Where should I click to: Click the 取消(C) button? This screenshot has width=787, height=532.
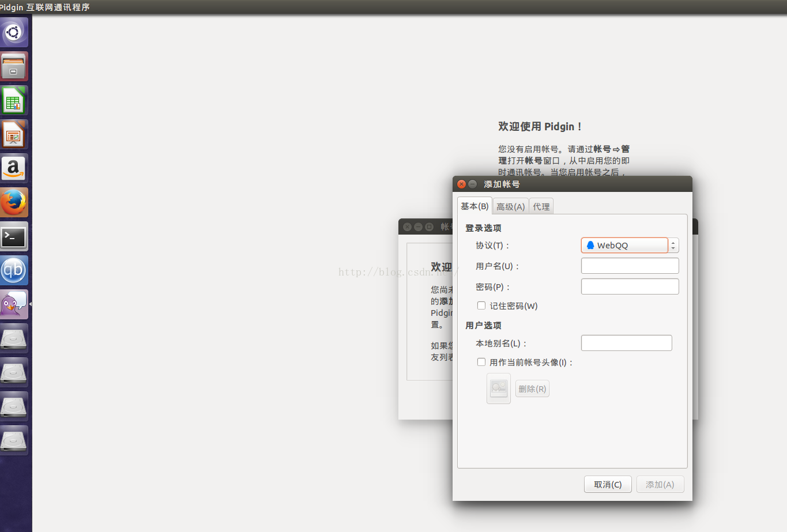pos(608,484)
